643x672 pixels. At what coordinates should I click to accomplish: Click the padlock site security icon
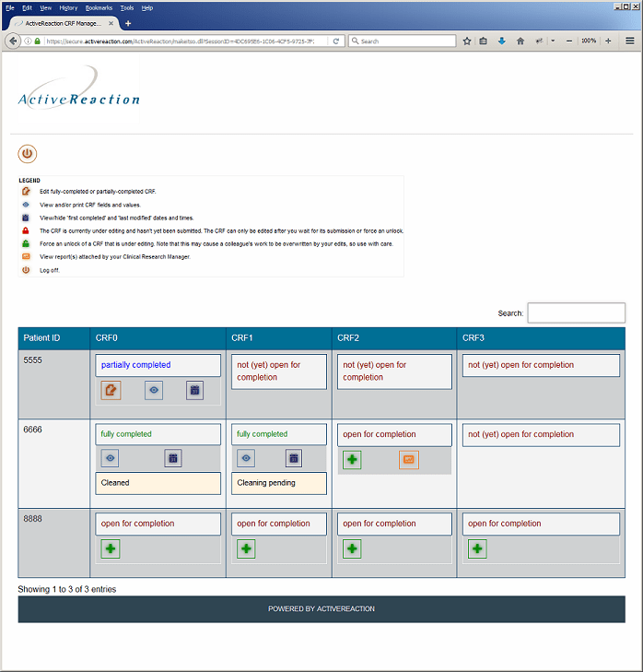pos(37,41)
